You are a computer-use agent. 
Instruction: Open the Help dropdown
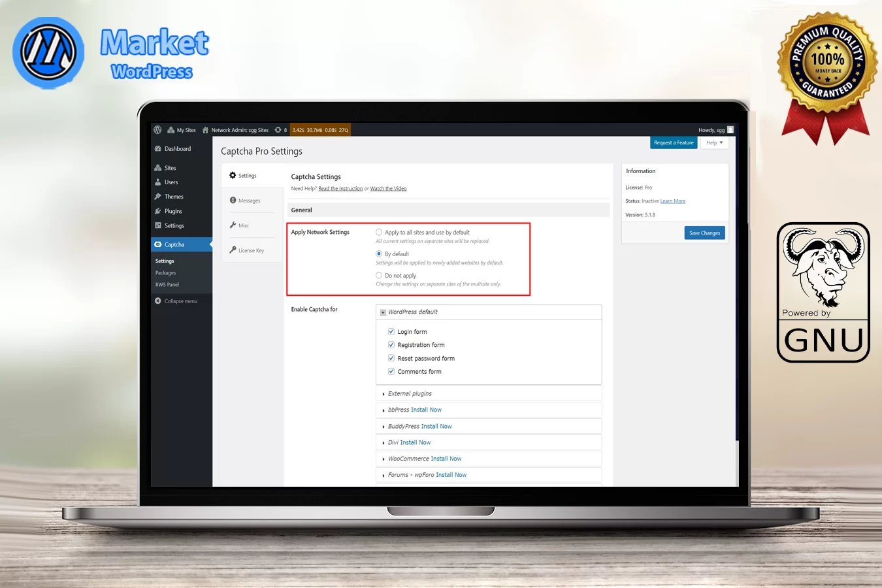[714, 142]
